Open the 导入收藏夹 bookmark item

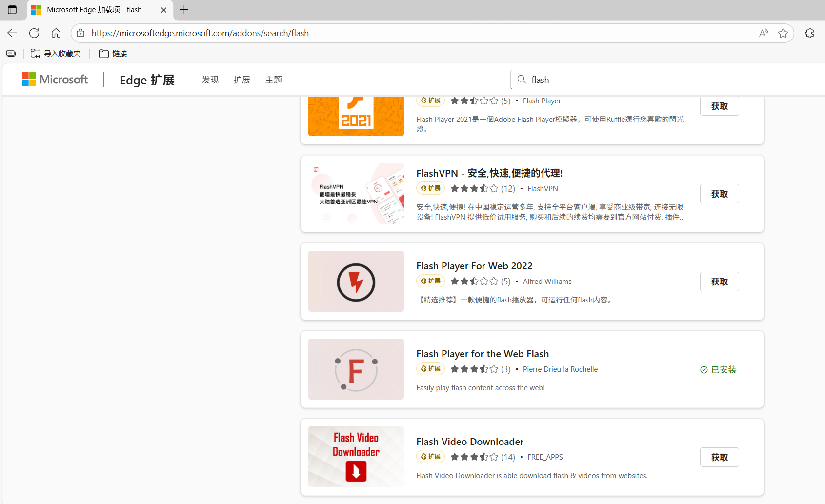point(56,54)
